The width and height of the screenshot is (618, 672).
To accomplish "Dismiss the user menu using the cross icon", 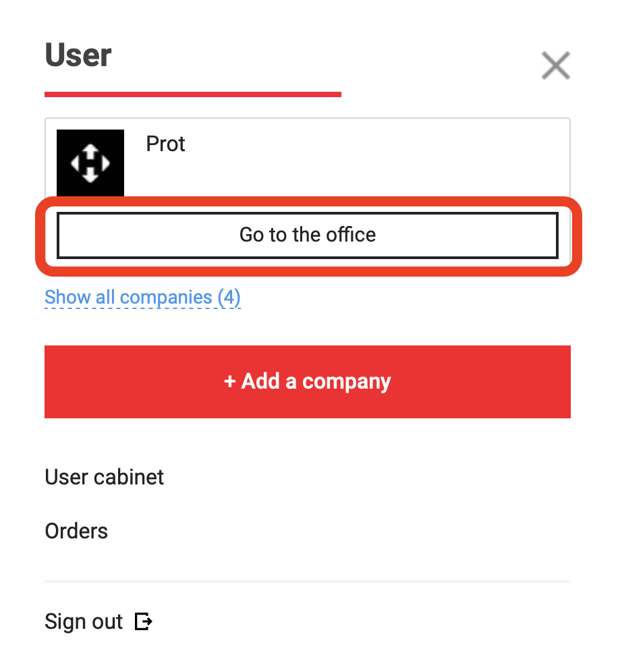I will coord(555,65).
